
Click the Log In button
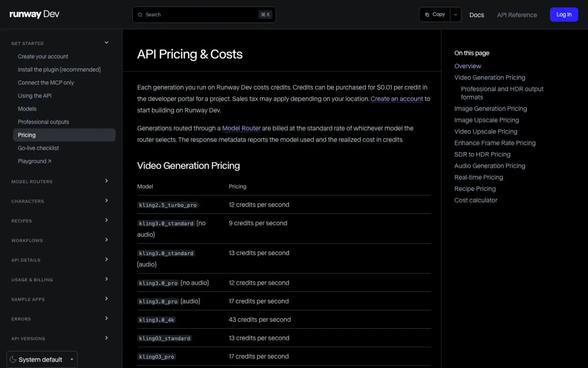pyautogui.click(x=564, y=15)
